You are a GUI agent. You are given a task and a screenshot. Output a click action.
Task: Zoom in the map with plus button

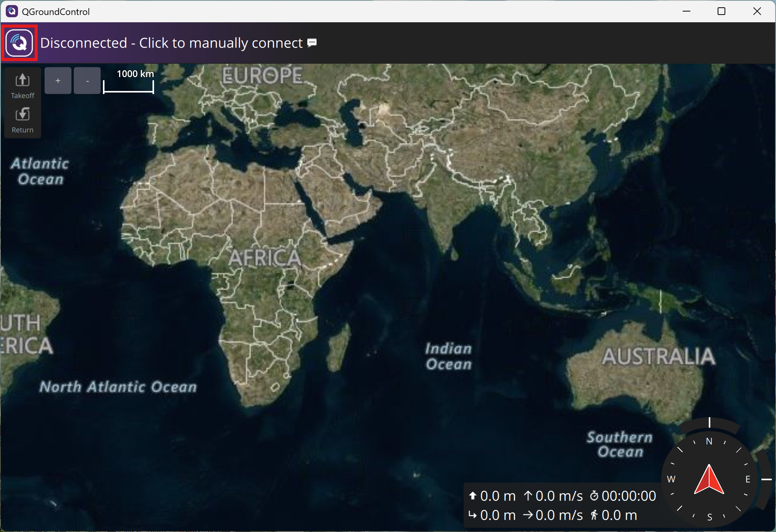pos(58,81)
